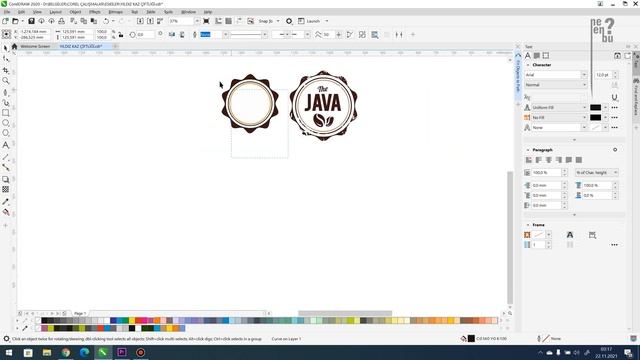Viewport: 640px width, 360px height.
Task: Click the Import icon in toolbar
Action: point(140,21)
